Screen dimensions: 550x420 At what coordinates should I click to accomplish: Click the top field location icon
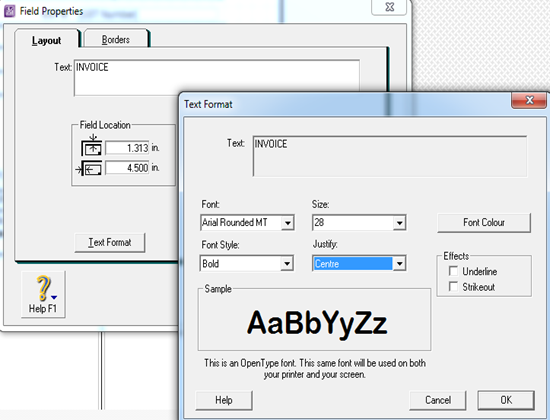click(x=92, y=145)
